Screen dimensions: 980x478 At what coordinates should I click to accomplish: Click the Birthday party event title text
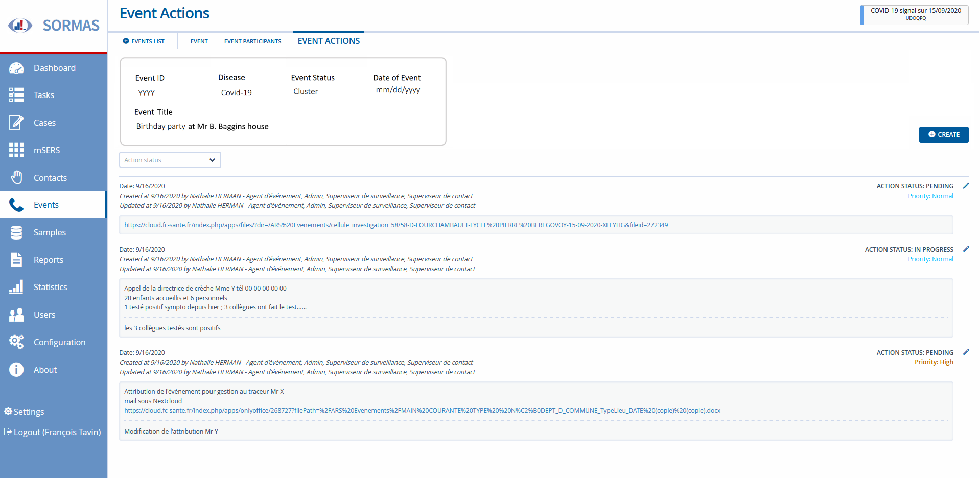(202, 126)
